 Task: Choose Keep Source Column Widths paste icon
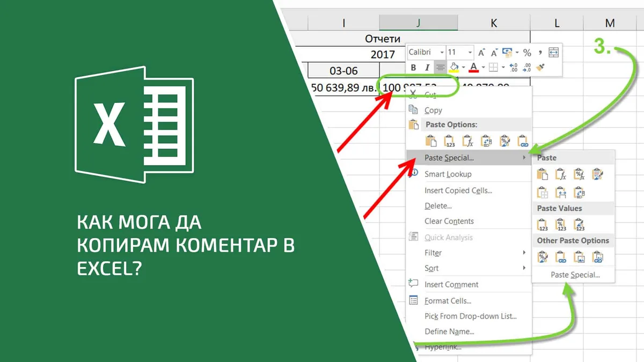point(561,193)
